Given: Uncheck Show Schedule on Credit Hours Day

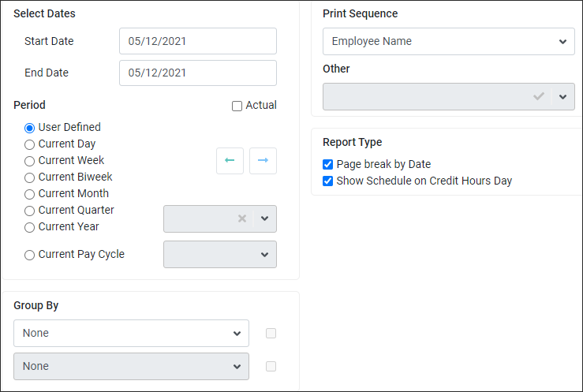Looking at the screenshot, I should (327, 181).
